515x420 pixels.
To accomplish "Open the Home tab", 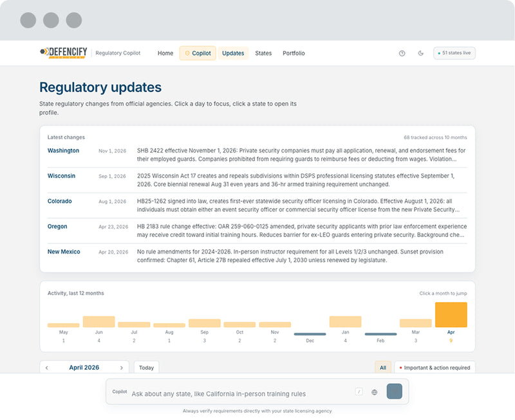I will pyautogui.click(x=165, y=53).
